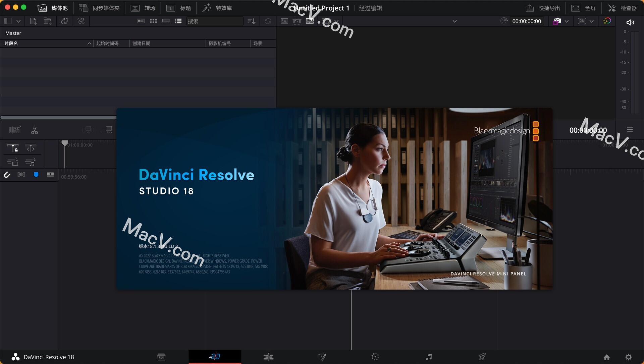Expand the viewer title dropdown chevron

tap(454, 21)
